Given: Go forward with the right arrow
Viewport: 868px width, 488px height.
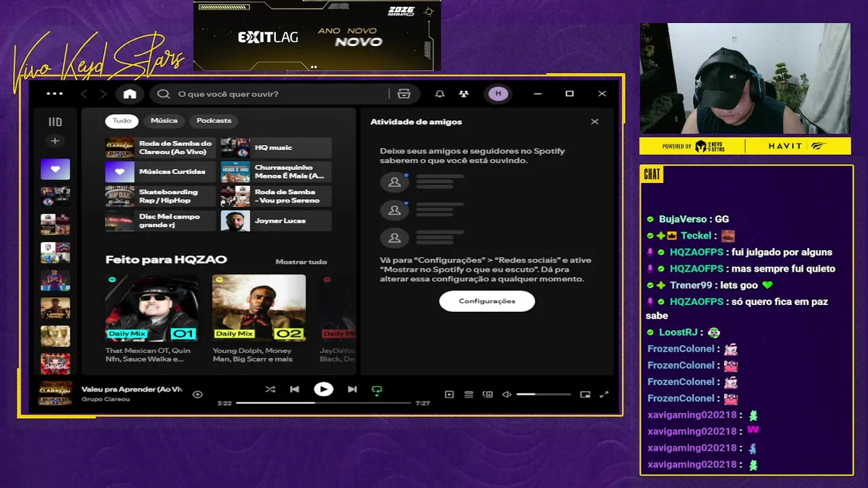Looking at the screenshot, I should click(x=103, y=94).
